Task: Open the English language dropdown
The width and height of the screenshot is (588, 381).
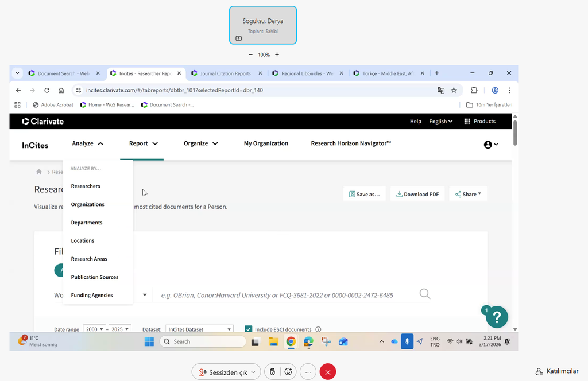Action: (440, 122)
